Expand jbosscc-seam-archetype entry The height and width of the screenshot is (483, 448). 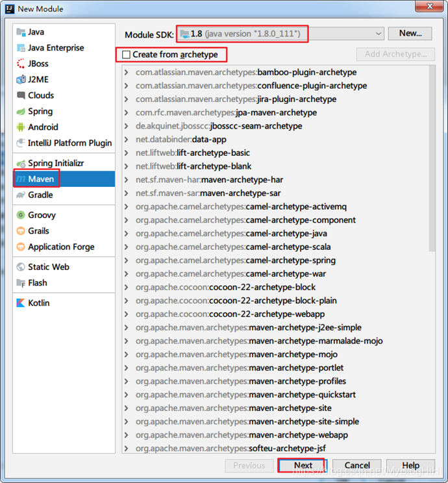click(127, 126)
